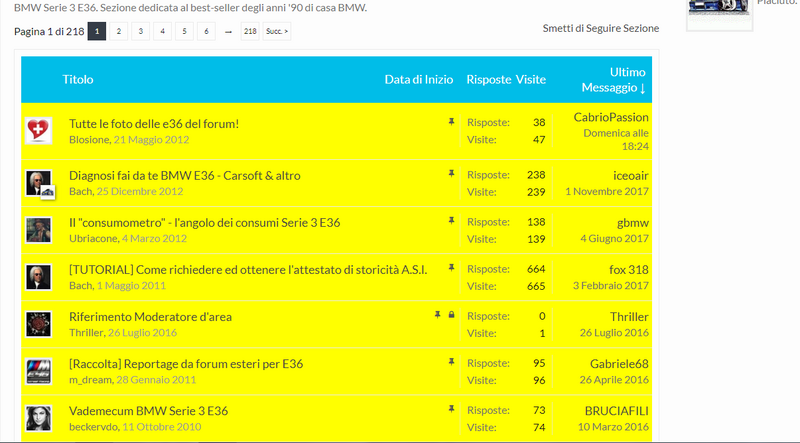
Task: Sort threads by Visite column
Action: pyautogui.click(x=531, y=80)
